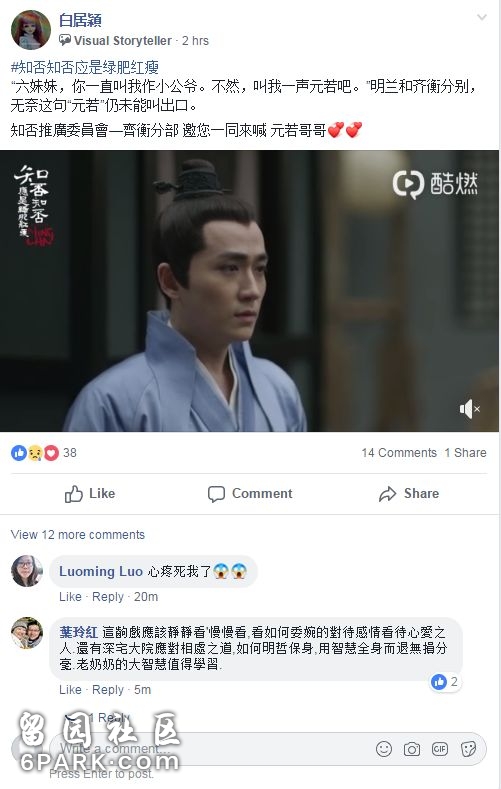Click the Share arrow button
This screenshot has width=501, height=789.
point(409,494)
